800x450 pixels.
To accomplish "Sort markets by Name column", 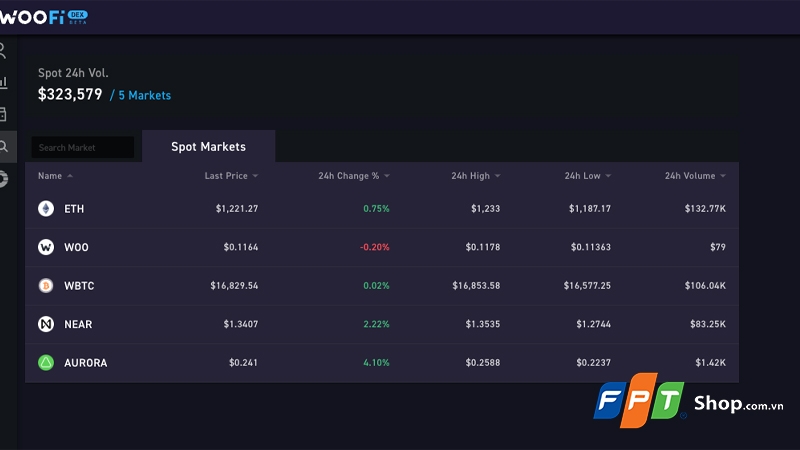I will click(55, 176).
